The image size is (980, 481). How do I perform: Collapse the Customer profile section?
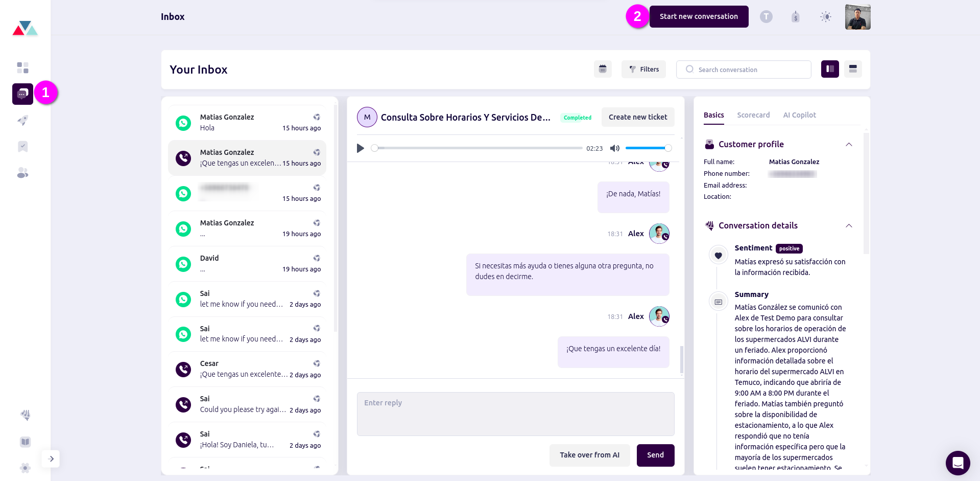(849, 145)
